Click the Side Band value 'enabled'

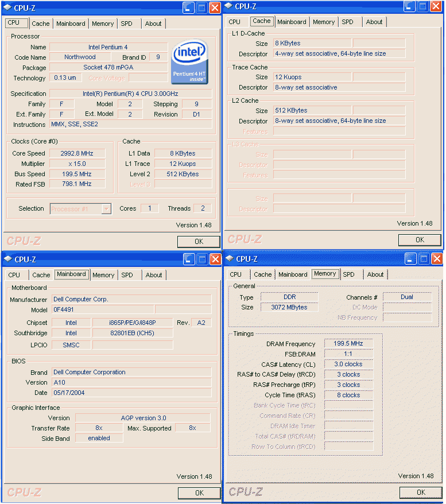point(99,438)
